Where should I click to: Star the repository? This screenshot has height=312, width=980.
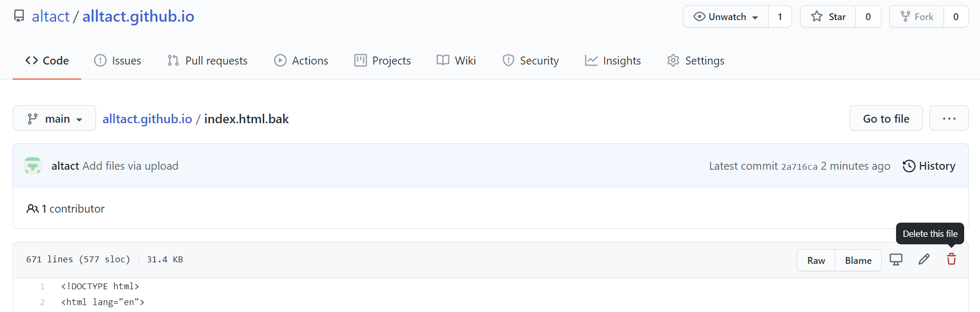point(828,16)
